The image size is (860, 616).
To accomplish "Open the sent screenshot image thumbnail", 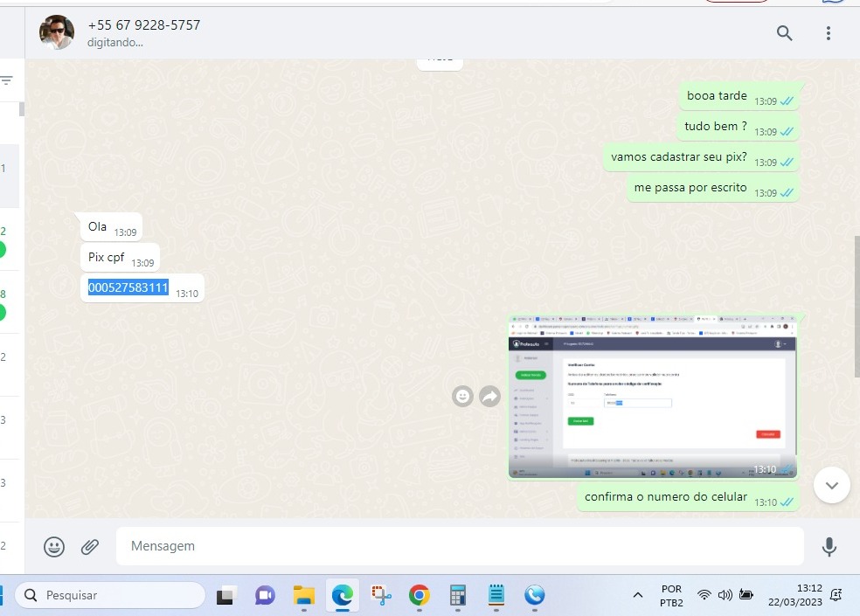I will click(x=652, y=396).
